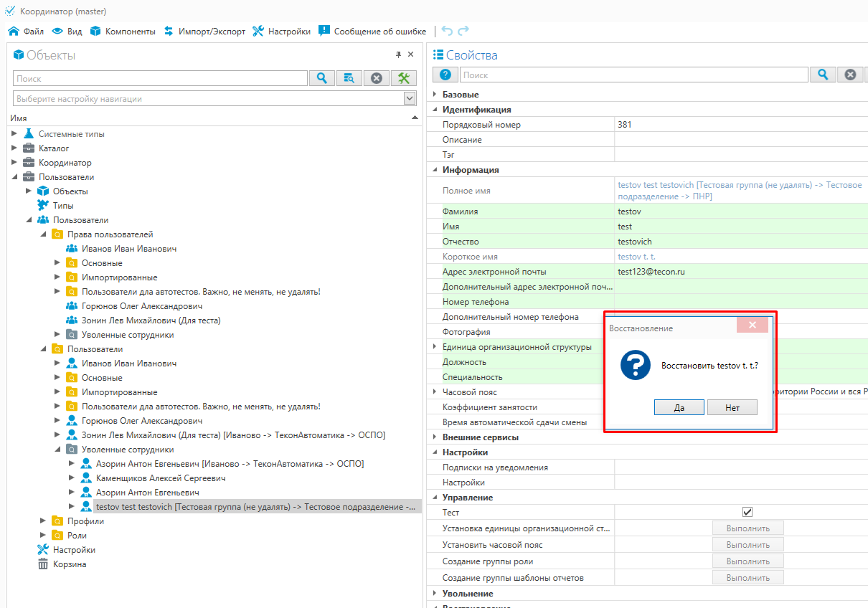Toggle the Тест checkbox
Image resolution: width=868 pixels, height=608 pixels.
pos(747,512)
